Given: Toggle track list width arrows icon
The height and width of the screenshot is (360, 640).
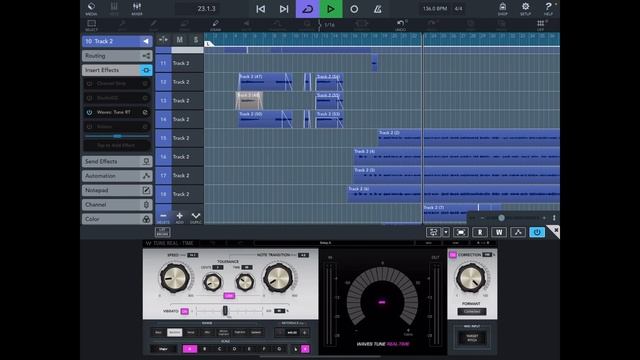Looking at the screenshot, I should click(163, 40).
